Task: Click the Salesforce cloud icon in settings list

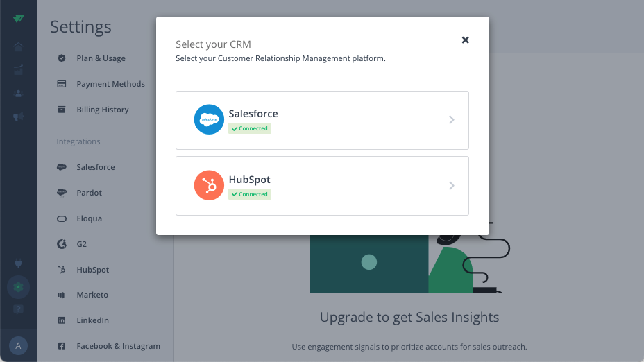Action: (62, 167)
